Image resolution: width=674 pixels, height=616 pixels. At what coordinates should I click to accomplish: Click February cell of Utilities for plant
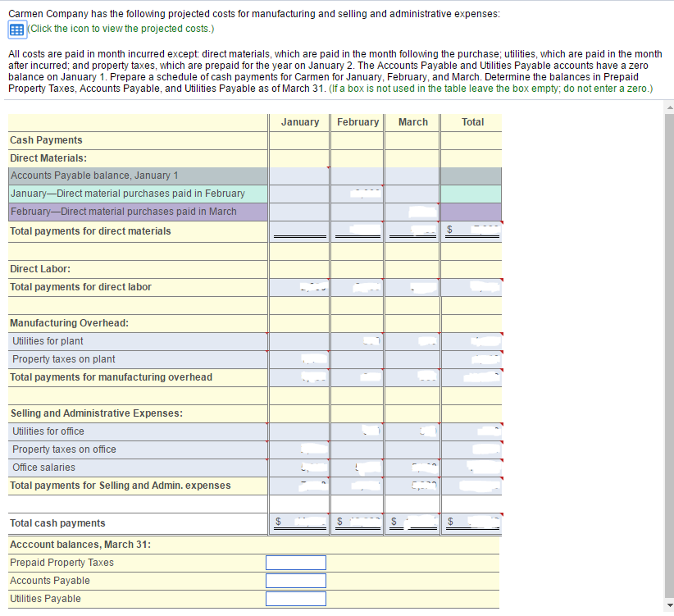(x=357, y=341)
